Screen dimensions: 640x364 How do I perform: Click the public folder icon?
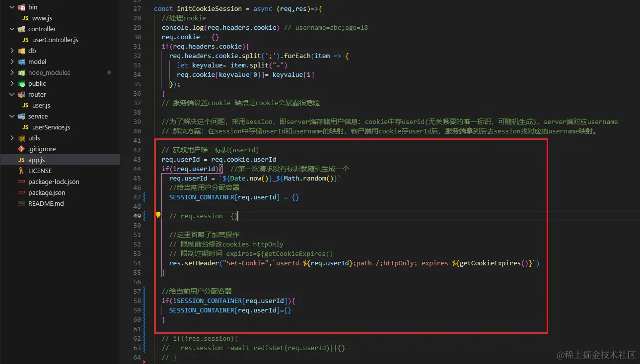pyautogui.click(x=21, y=84)
